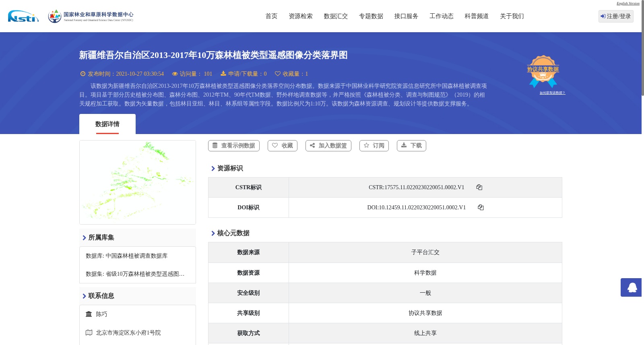Click the page vertical scrollbar
The image size is (644, 345).
pyautogui.click(x=643, y=48)
